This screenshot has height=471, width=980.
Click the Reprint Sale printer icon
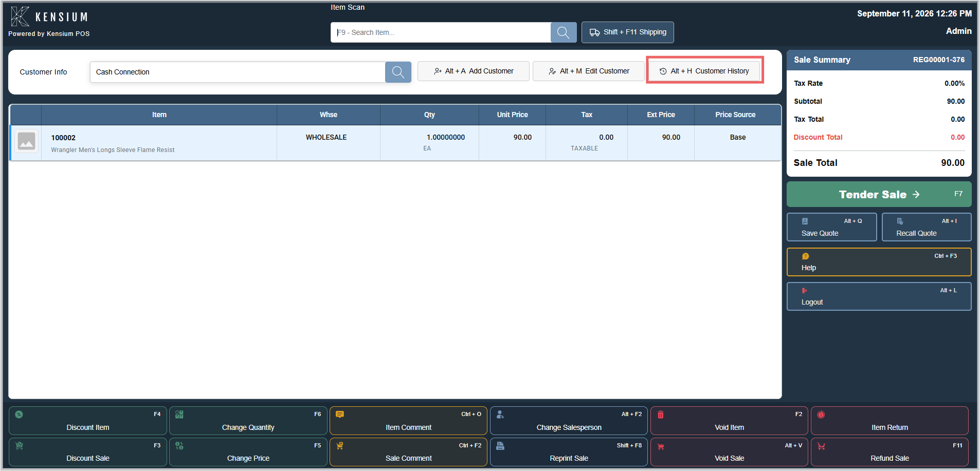(x=500, y=446)
